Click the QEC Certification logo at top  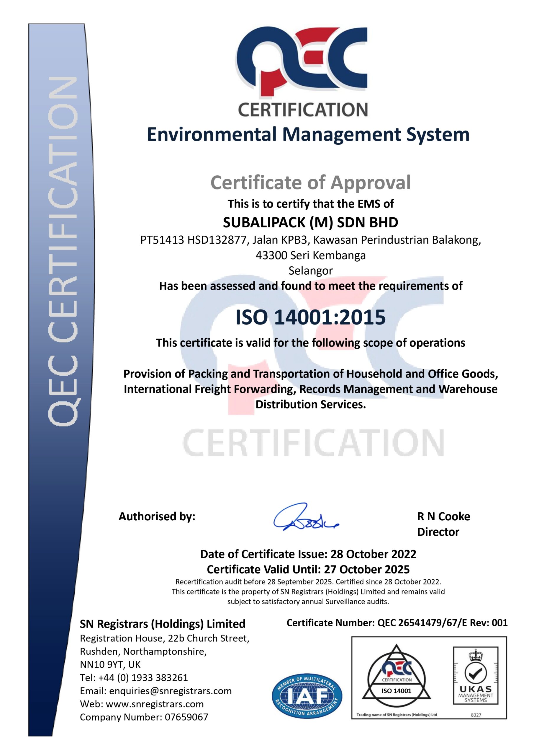pos(302,71)
